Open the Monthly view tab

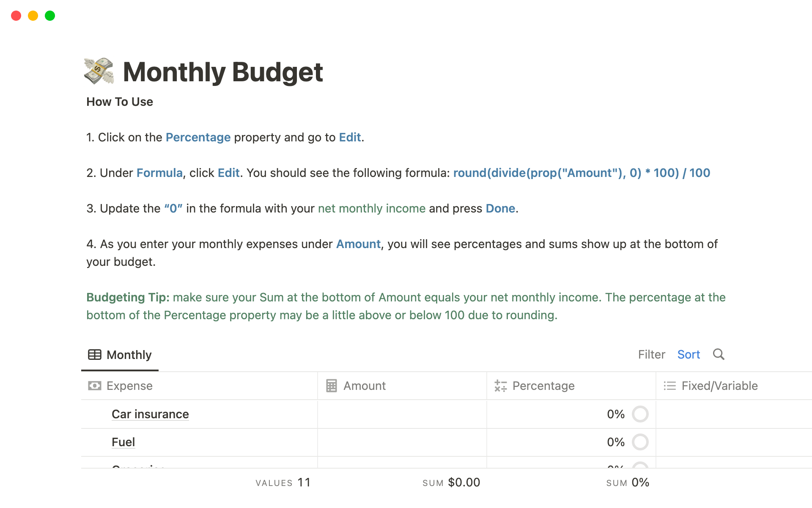click(x=120, y=355)
